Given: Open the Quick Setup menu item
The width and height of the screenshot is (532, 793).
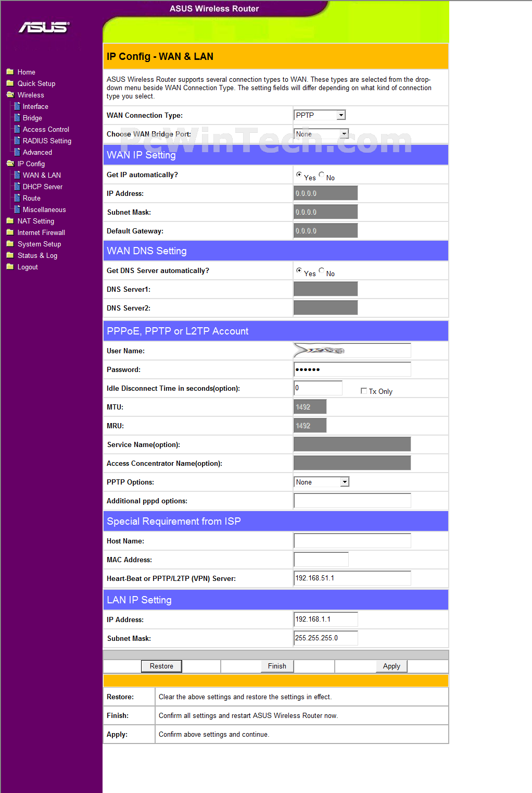Looking at the screenshot, I should (x=36, y=83).
